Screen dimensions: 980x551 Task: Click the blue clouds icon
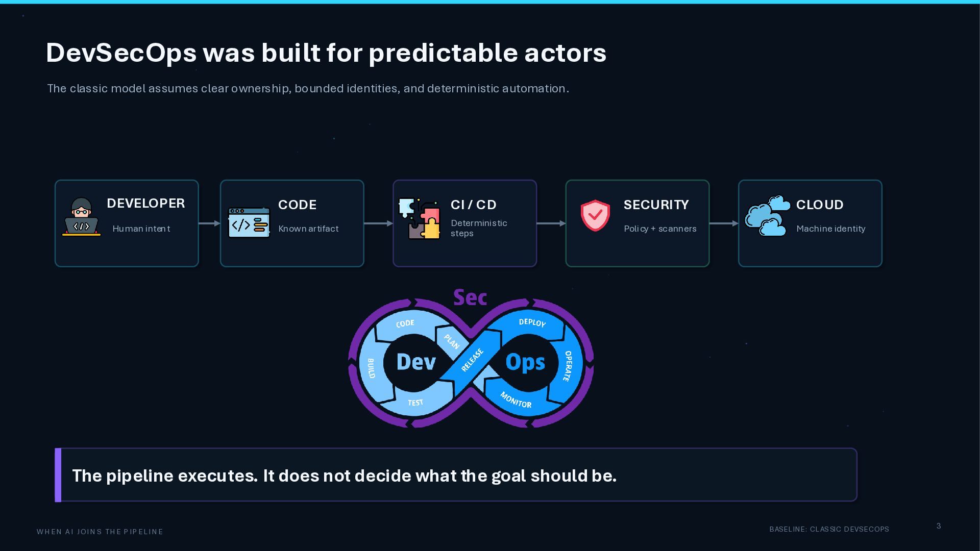point(768,215)
